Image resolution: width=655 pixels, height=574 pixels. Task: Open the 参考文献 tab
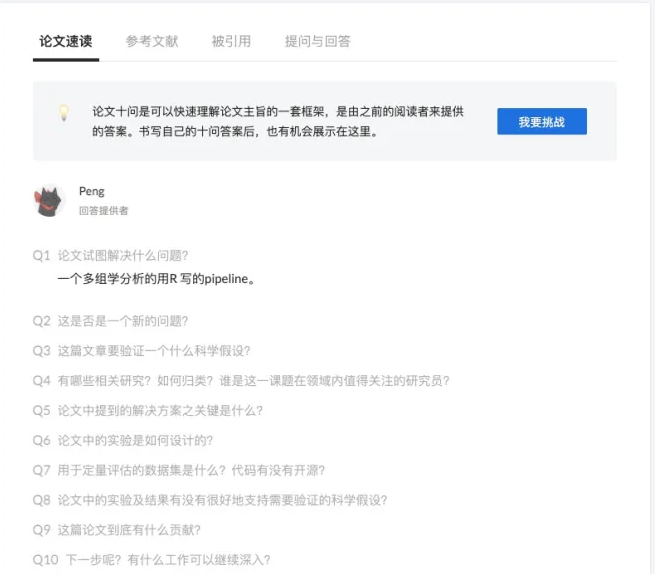[151, 41]
